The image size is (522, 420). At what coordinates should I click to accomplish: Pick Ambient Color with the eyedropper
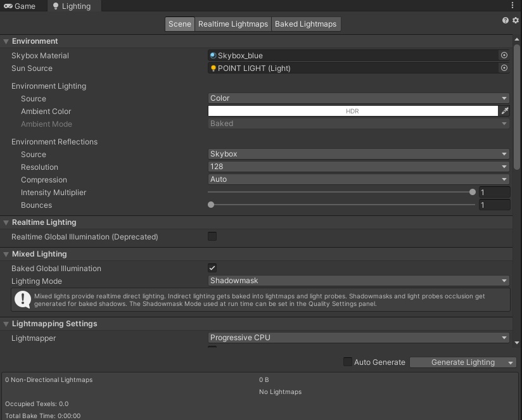click(x=505, y=111)
